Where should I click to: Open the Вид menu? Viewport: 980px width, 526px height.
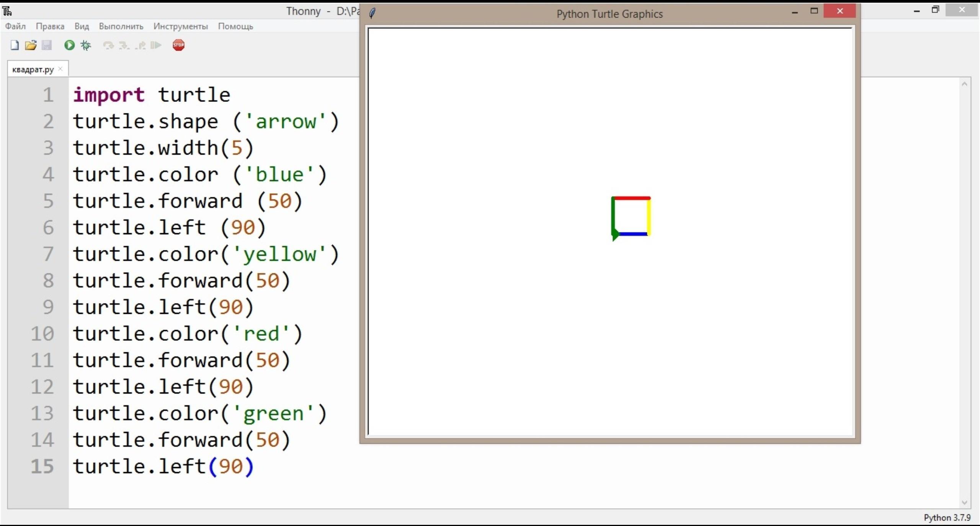82,26
